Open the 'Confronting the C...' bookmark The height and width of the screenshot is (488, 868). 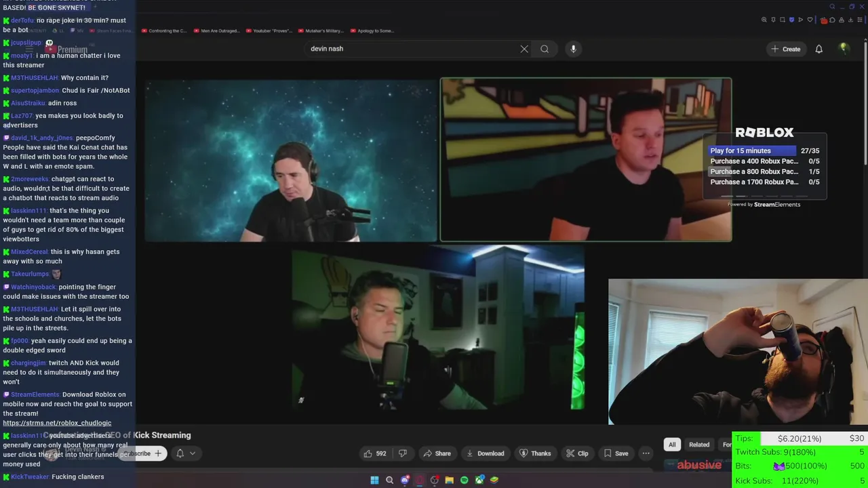coord(164,30)
